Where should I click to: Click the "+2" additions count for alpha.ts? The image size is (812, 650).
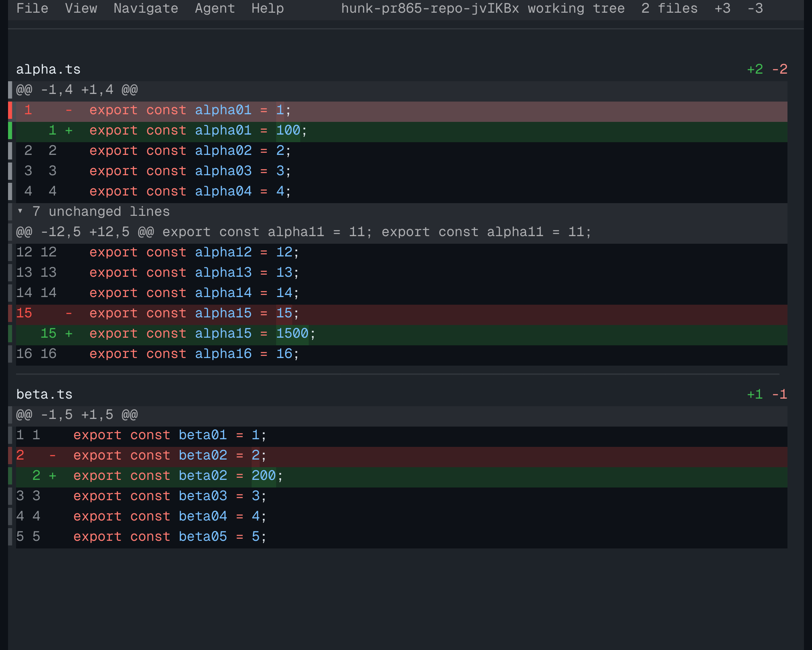click(x=755, y=69)
